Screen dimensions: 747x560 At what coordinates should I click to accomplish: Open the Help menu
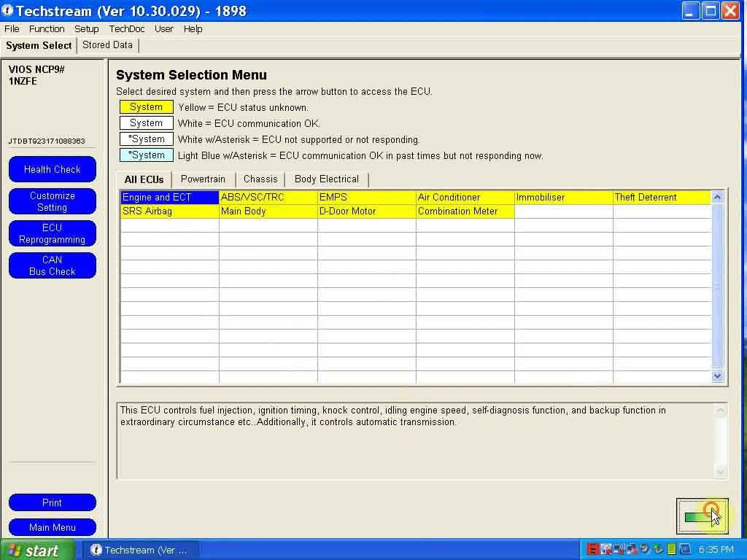tap(193, 29)
